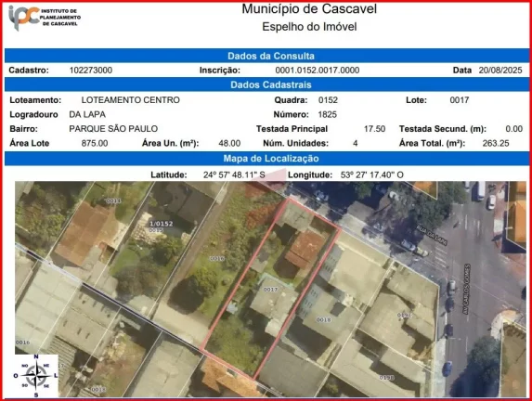Image resolution: width=532 pixels, height=401 pixels.
Task: Select número de unidades value 4
Action: pyautogui.click(x=355, y=143)
